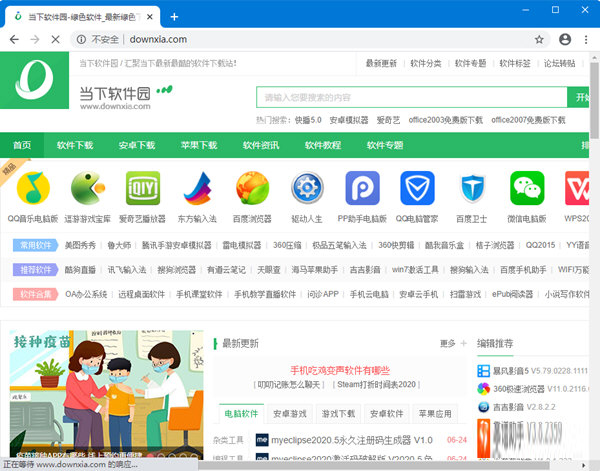Open 最新更新 top link
The height and width of the screenshot is (471, 600).
(x=381, y=63)
